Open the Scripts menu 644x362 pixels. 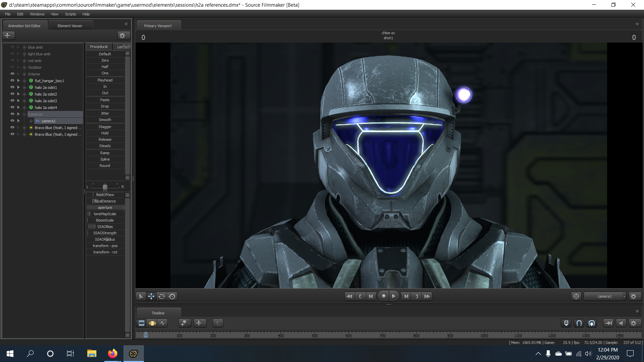pos(70,14)
